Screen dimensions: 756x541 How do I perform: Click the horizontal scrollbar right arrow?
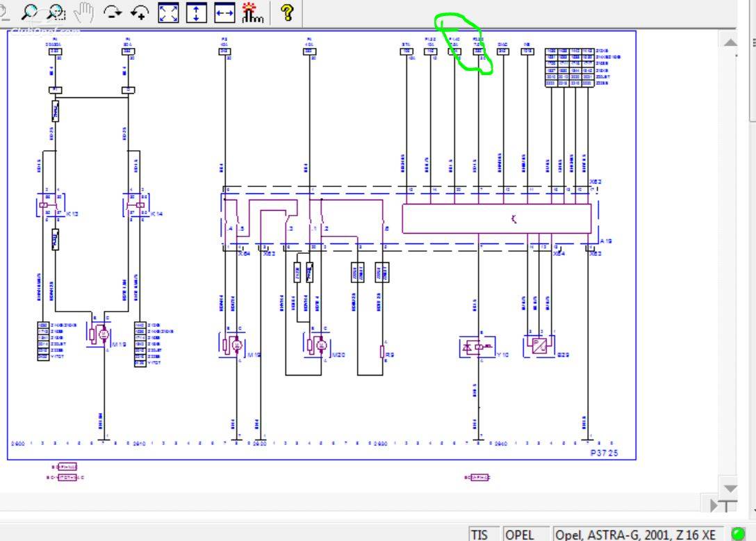click(714, 506)
